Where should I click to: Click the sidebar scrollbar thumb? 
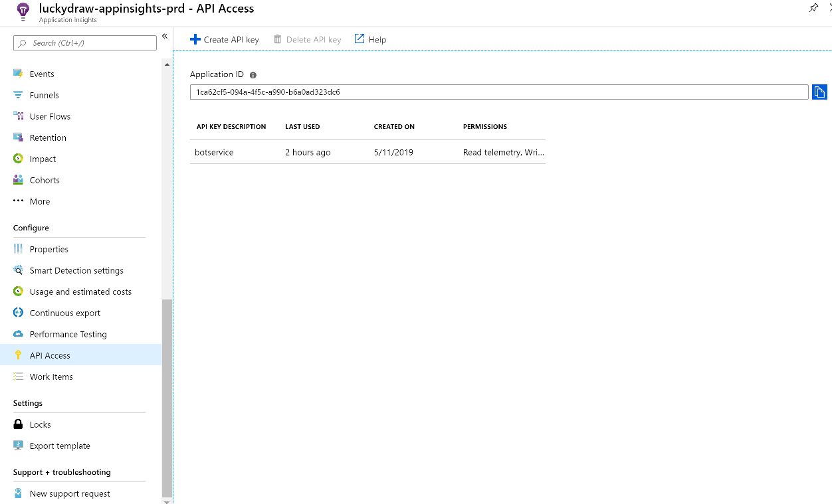pos(167,398)
